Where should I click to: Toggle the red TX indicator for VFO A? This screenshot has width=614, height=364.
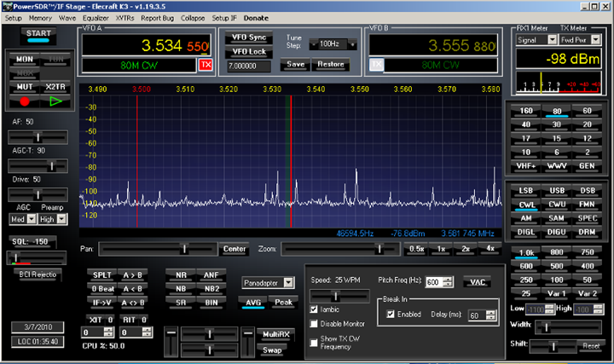point(206,65)
